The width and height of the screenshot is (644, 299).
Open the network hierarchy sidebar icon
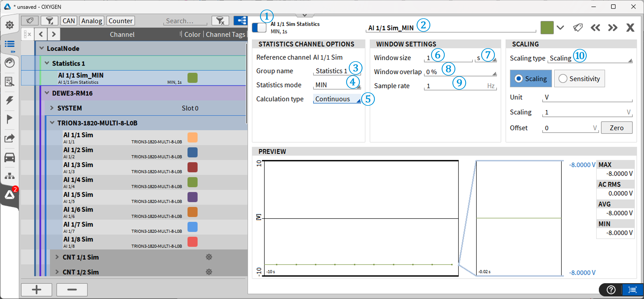tap(10, 176)
